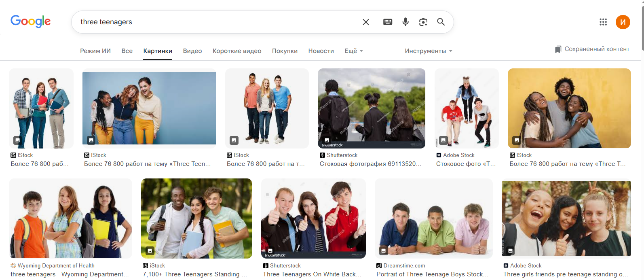The height and width of the screenshot is (280, 644).
Task: Click the Shutterstock favicon beside 'Стоковая фотография'
Action: (x=322, y=155)
